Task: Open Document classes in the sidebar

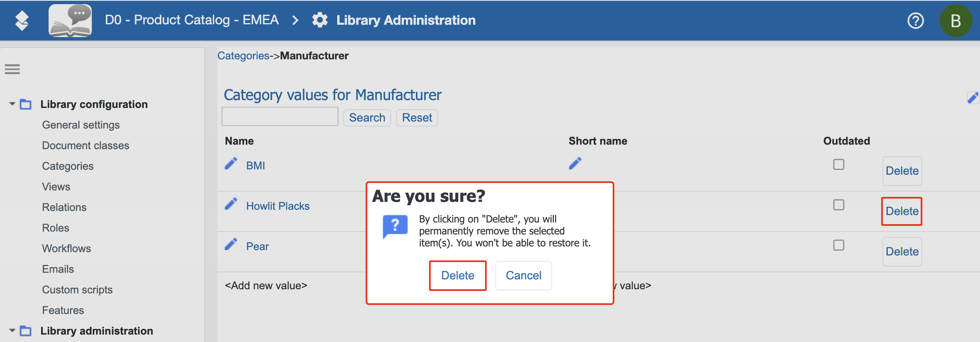Action: 86,145
